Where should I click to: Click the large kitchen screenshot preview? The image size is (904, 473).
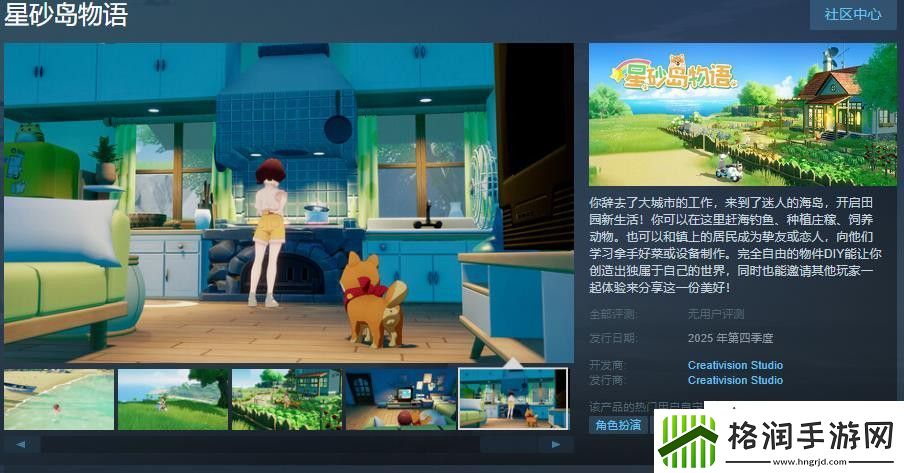pyautogui.click(x=289, y=203)
